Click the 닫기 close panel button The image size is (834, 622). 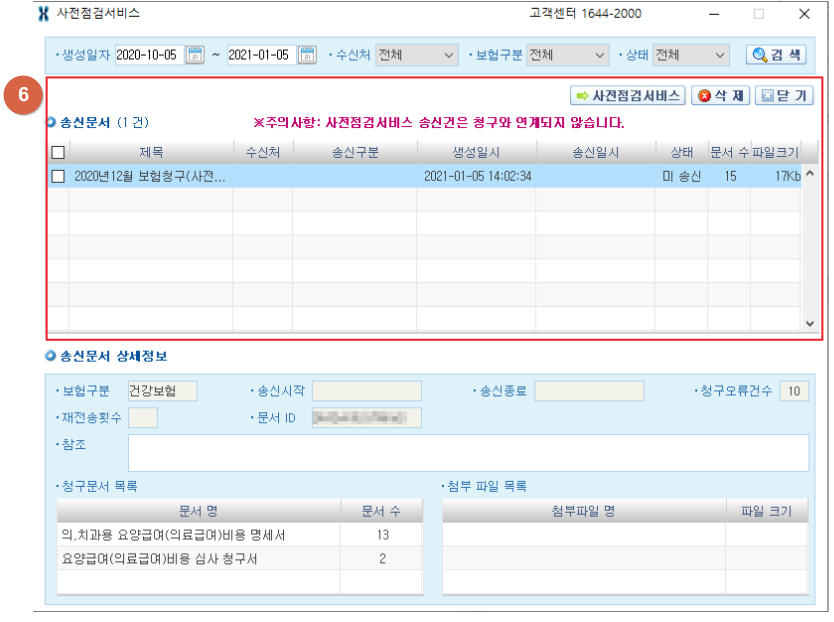pyautogui.click(x=784, y=96)
